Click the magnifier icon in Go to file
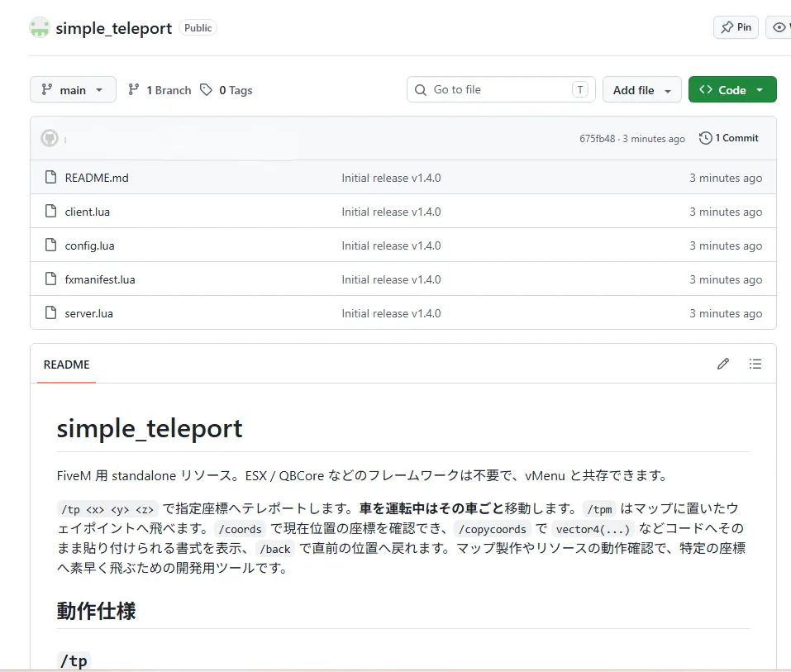 pyautogui.click(x=420, y=90)
